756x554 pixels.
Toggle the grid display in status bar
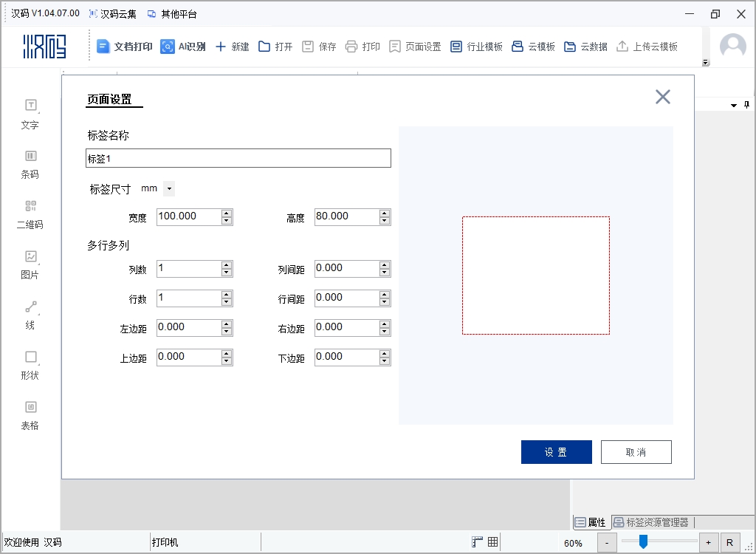coord(493,542)
